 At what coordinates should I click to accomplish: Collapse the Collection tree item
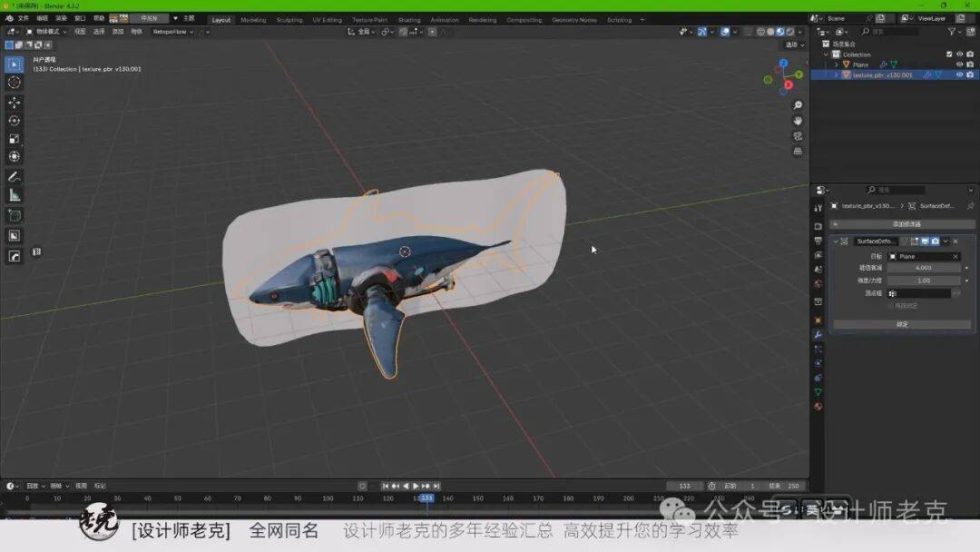click(827, 54)
